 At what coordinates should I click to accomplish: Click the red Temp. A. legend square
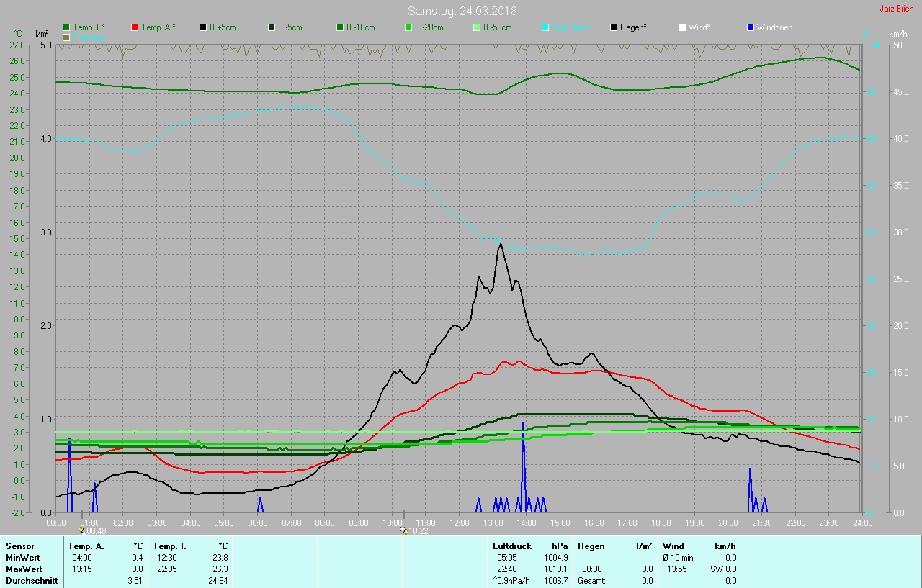135,27
